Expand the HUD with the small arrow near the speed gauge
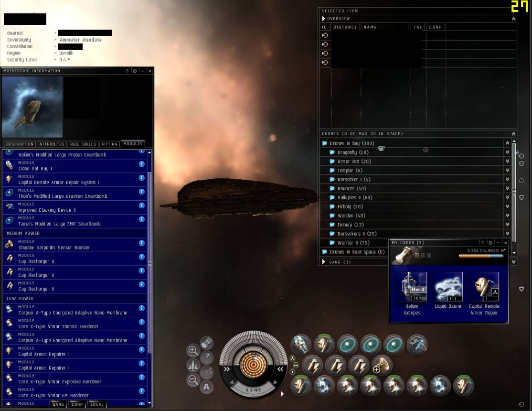Screen dimensions: 532x411 click(x=282, y=394)
